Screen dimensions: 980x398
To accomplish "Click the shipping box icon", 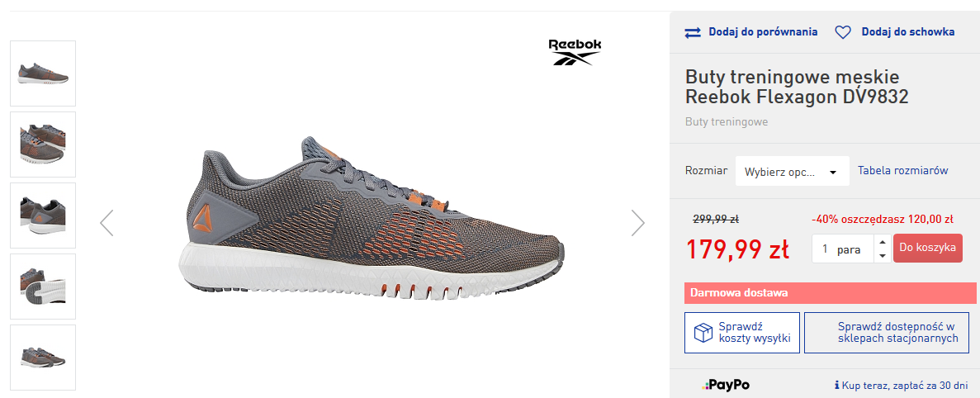I will [703, 333].
